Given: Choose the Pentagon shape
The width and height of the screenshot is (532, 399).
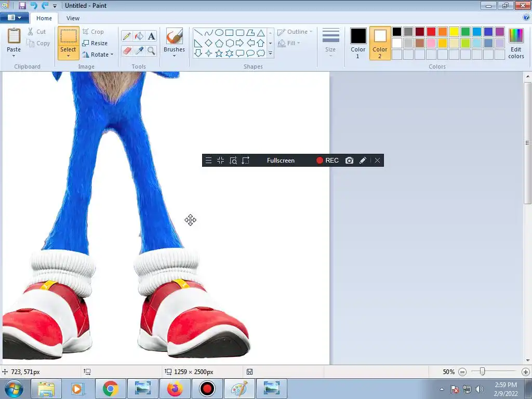Looking at the screenshot, I should (x=219, y=43).
